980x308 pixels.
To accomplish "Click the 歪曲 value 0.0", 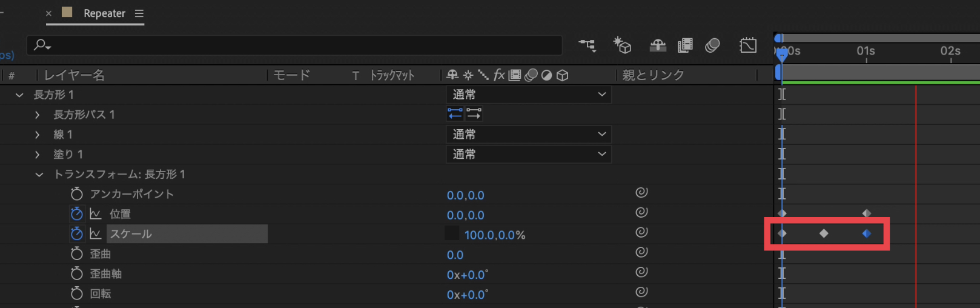I will click(x=455, y=255).
